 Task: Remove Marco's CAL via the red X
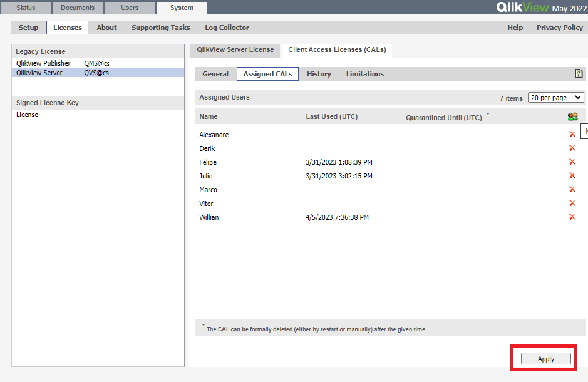click(572, 189)
